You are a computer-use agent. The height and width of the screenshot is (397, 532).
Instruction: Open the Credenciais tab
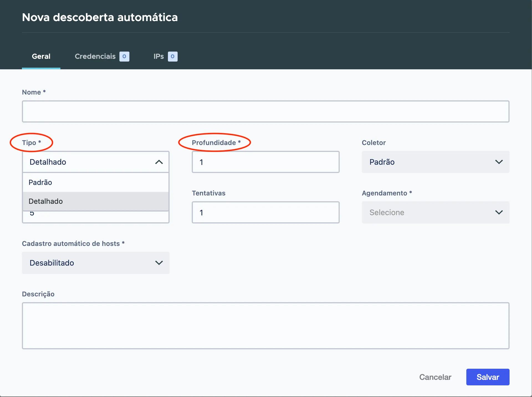(102, 56)
